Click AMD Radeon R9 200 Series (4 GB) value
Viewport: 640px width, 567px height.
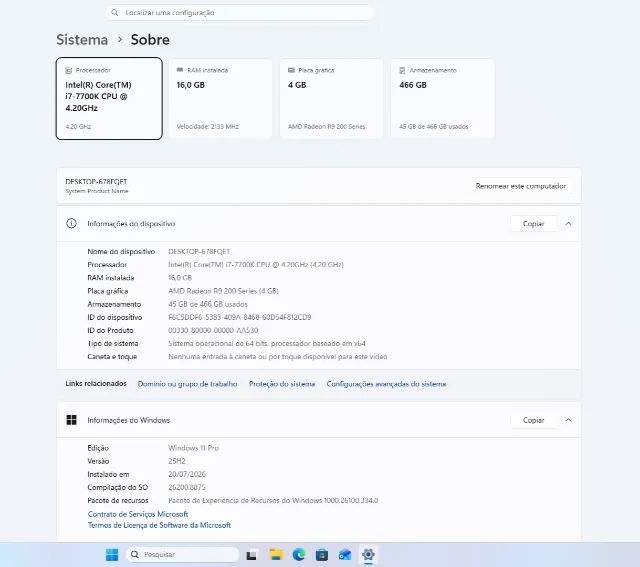223,291
